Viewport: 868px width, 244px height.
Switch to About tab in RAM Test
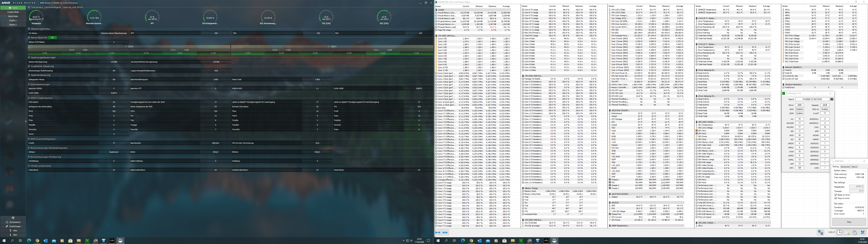click(854, 167)
